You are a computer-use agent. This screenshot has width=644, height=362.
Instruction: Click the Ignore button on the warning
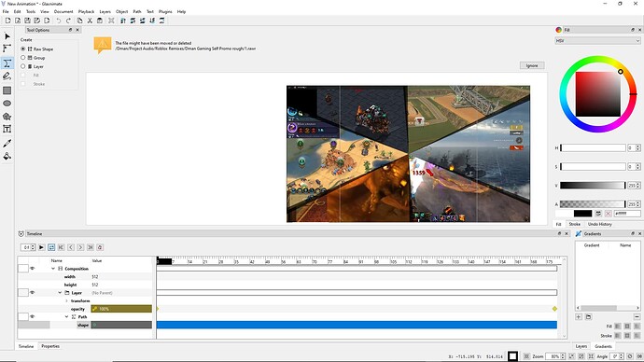click(532, 65)
